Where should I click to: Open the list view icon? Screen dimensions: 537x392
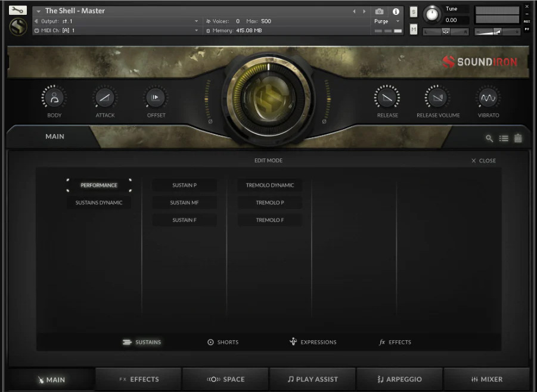(503, 138)
